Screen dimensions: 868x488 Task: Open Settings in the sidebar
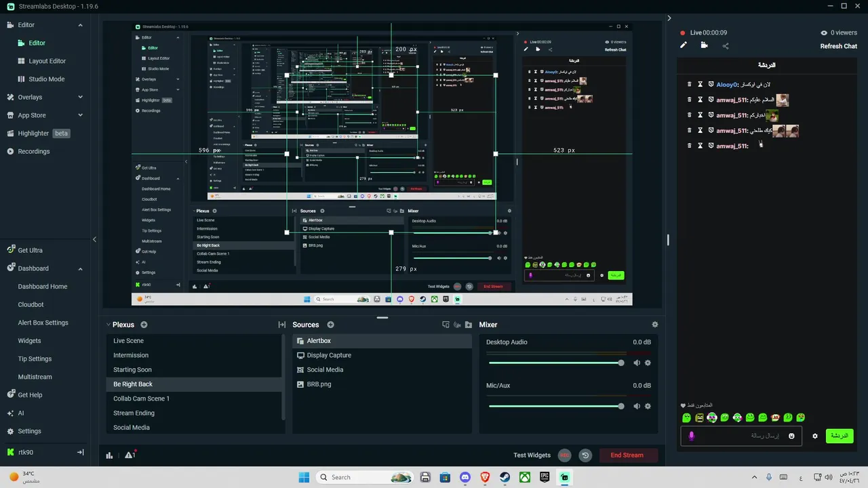(29, 431)
